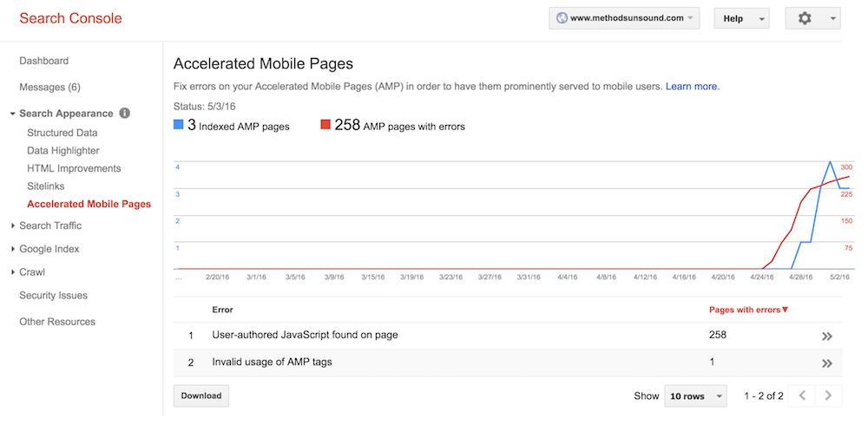Go to next page of results
The width and height of the screenshot is (868, 425).
pyautogui.click(x=829, y=396)
